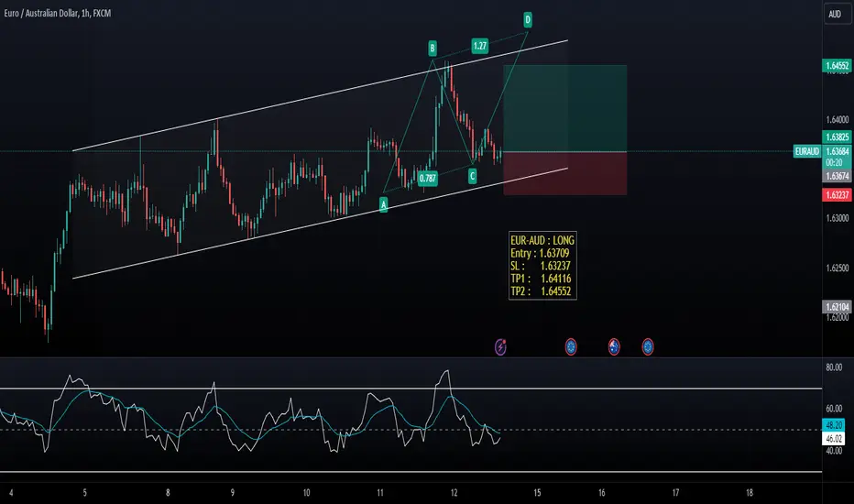Click the green 1.63825 price label
The width and height of the screenshot is (854, 504).
pyautogui.click(x=837, y=137)
